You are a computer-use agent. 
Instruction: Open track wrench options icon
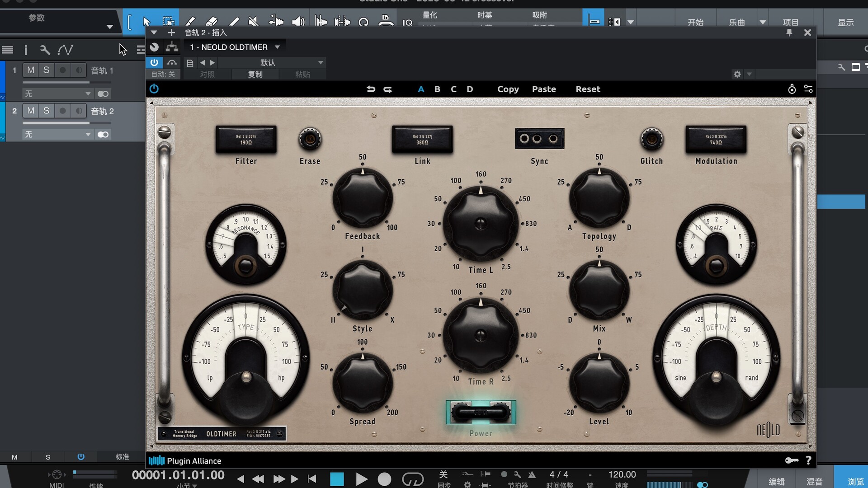(x=45, y=49)
